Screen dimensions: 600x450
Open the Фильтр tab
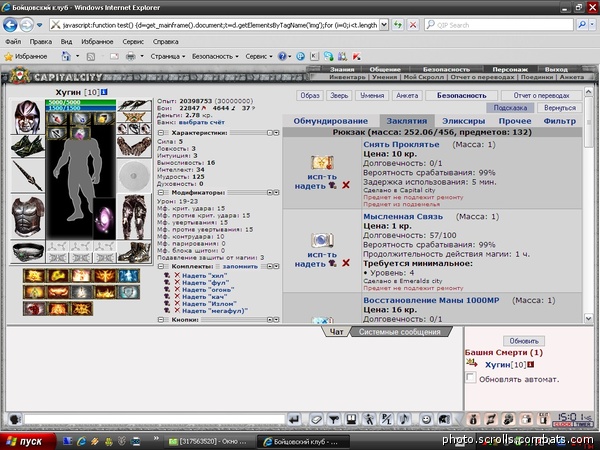pos(559,121)
